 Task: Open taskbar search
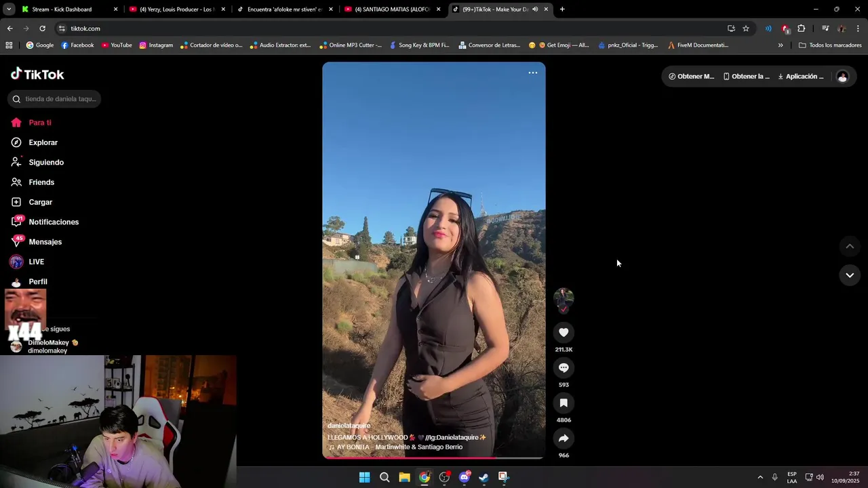[384, 477]
